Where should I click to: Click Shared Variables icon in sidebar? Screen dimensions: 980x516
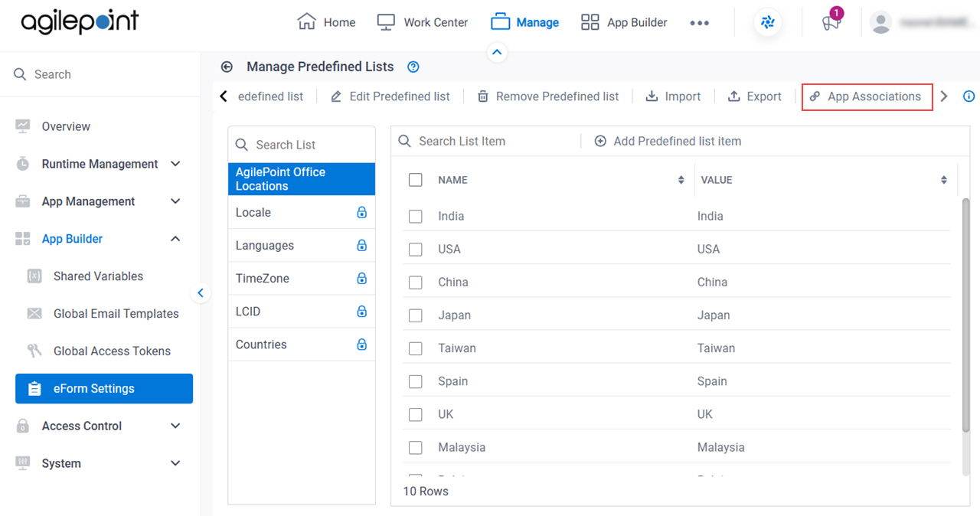point(34,276)
